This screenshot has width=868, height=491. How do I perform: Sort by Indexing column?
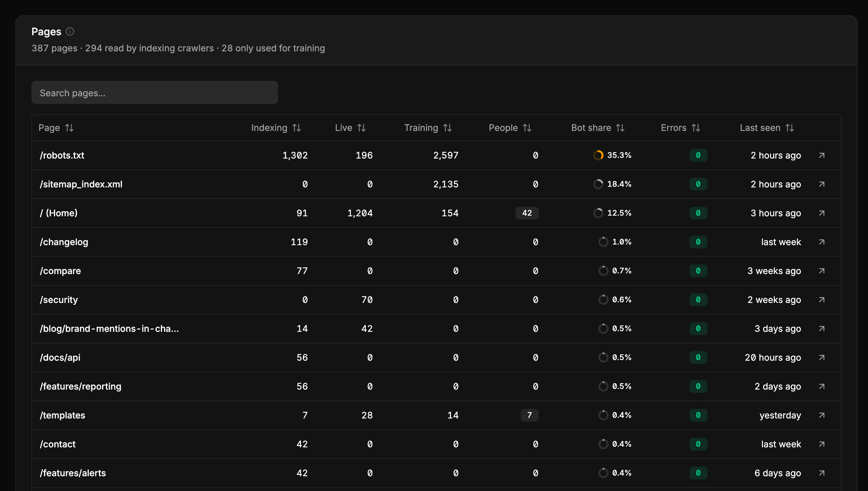(276, 128)
